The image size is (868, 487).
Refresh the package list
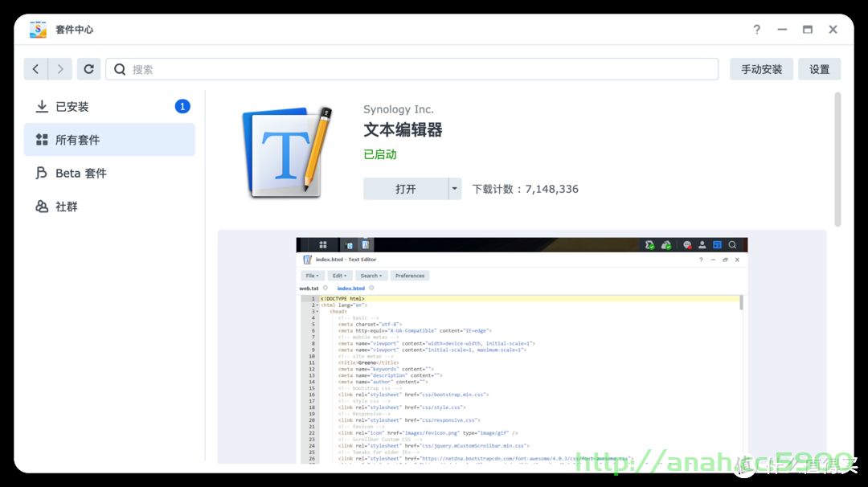88,69
